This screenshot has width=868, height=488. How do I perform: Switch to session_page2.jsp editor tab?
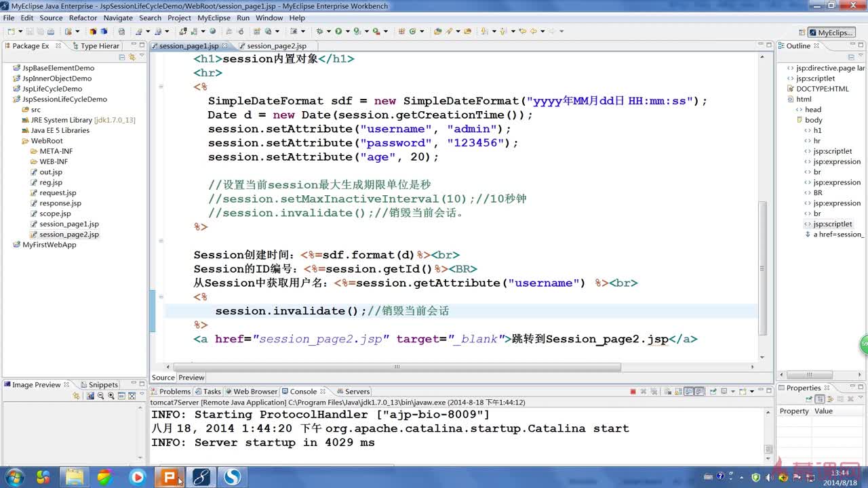277,46
